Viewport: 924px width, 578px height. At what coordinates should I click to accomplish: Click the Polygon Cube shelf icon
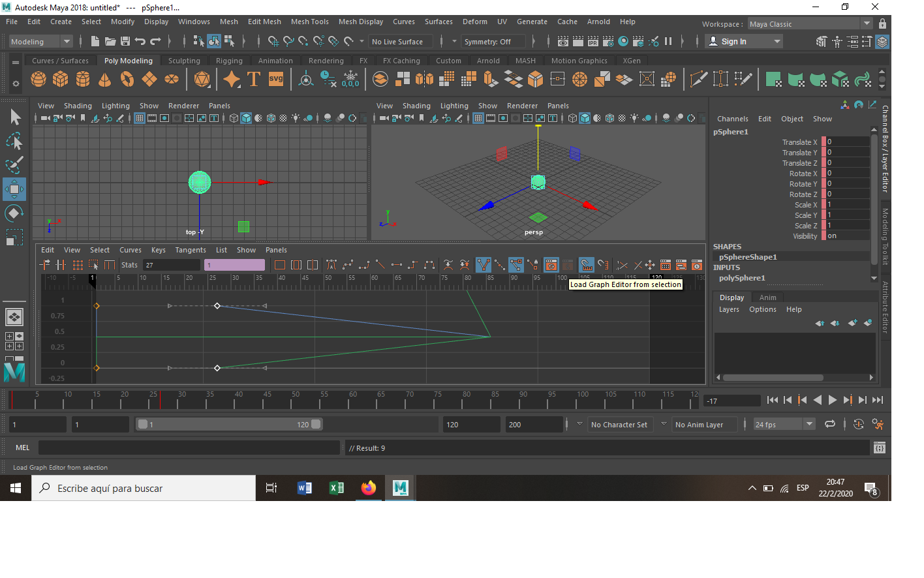61,80
